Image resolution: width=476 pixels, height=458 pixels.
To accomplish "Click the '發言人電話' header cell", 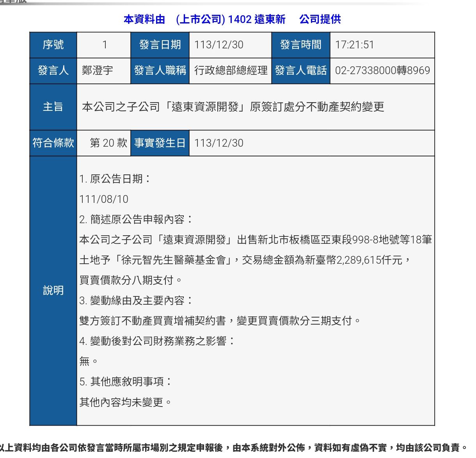I will tap(301, 71).
